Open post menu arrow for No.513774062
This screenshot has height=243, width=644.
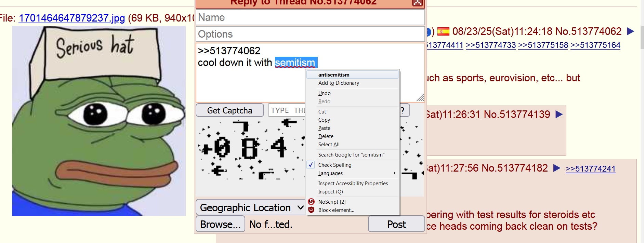(x=630, y=31)
